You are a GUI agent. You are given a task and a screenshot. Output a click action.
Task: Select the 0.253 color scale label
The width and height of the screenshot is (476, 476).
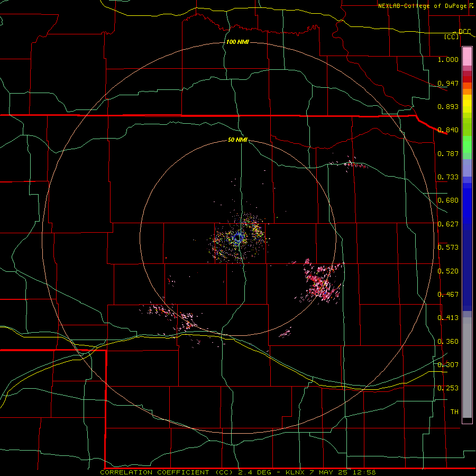448,388
